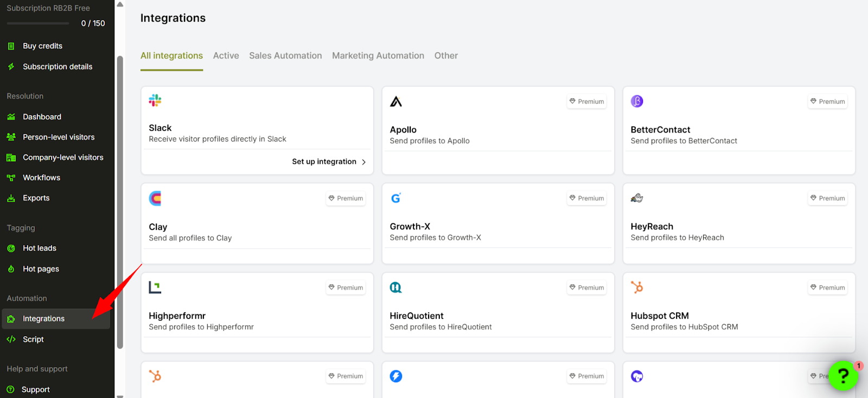Screen dimensions: 868x398
Task: Click the Workflows icon in sidebar
Action: coord(11,178)
